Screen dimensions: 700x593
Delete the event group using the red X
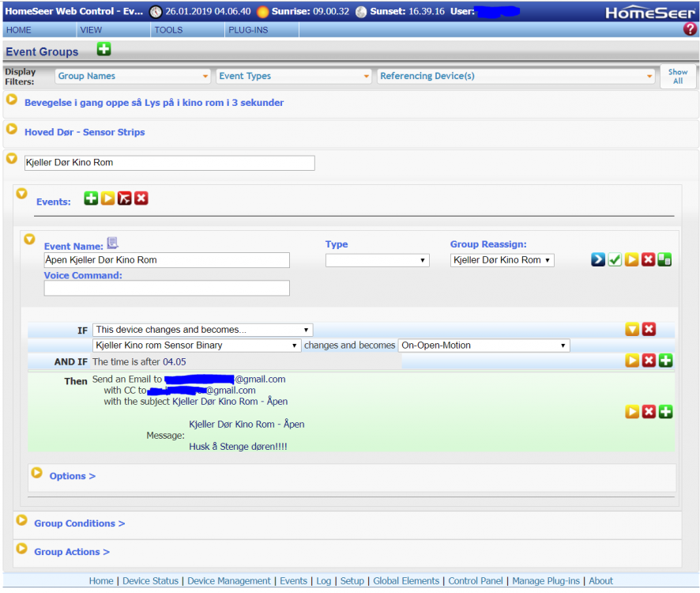coord(141,198)
